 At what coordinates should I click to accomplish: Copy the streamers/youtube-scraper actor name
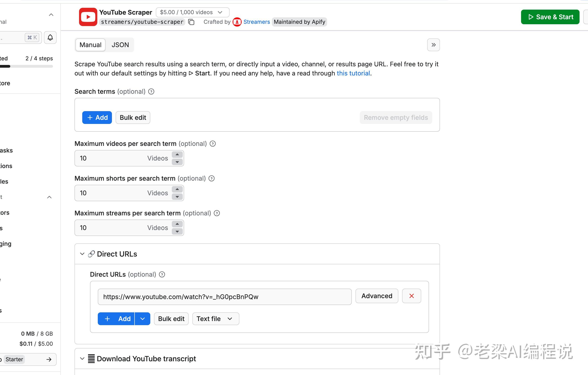191,22
